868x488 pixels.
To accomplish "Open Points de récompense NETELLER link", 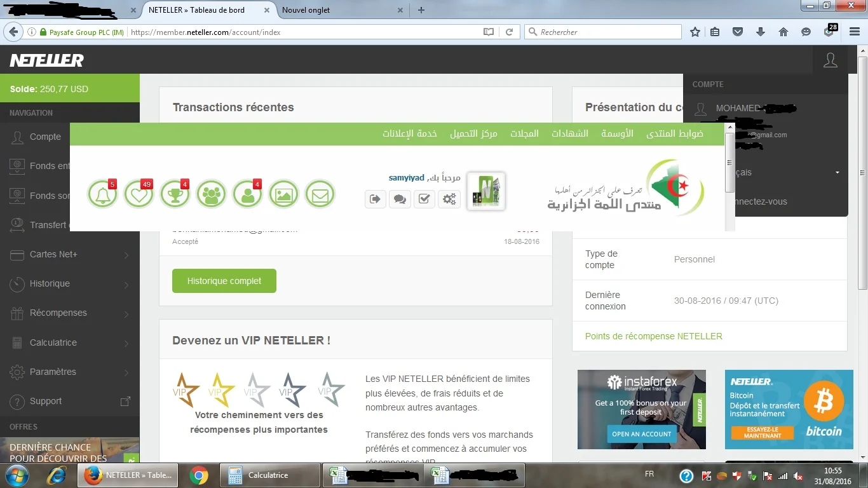I will click(x=653, y=336).
